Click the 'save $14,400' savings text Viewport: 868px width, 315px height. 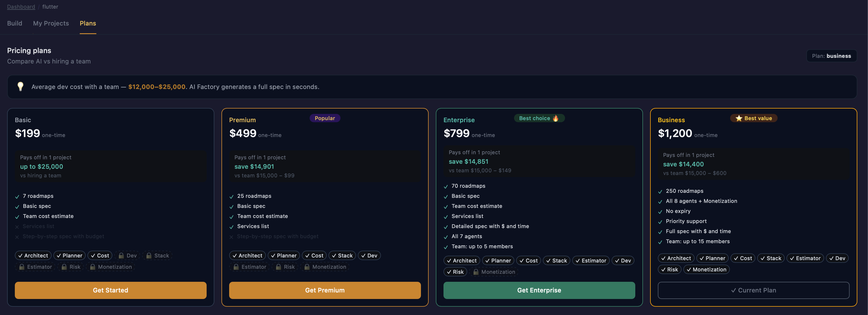[x=683, y=164]
